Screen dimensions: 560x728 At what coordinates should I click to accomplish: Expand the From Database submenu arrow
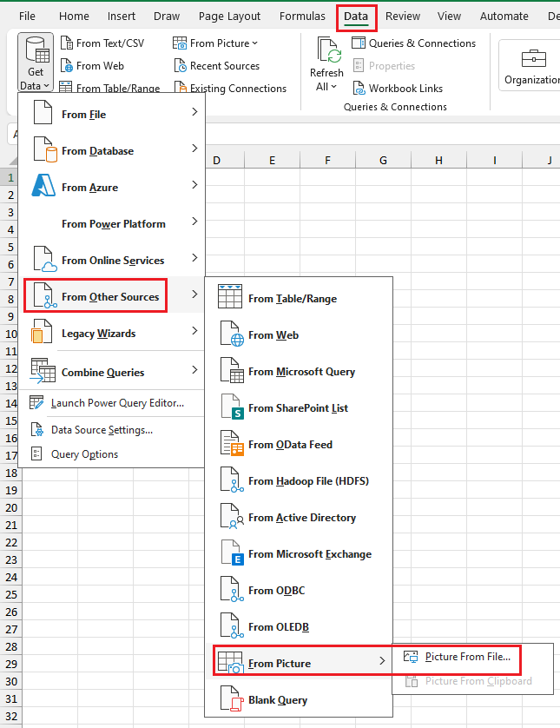[x=194, y=149]
